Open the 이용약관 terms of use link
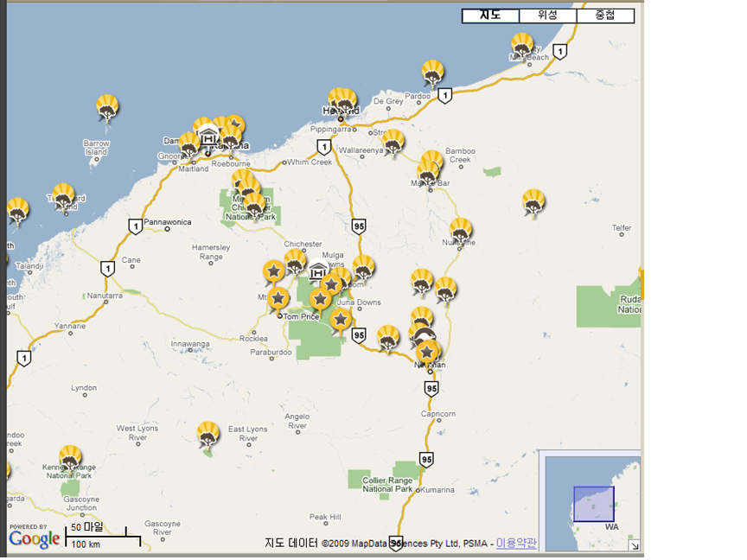This screenshot has height=560, width=747. click(x=516, y=543)
